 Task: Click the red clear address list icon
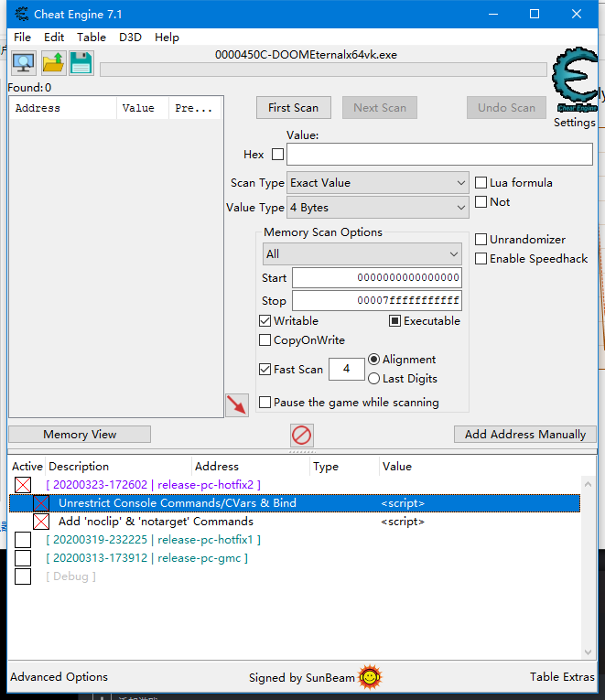click(302, 436)
